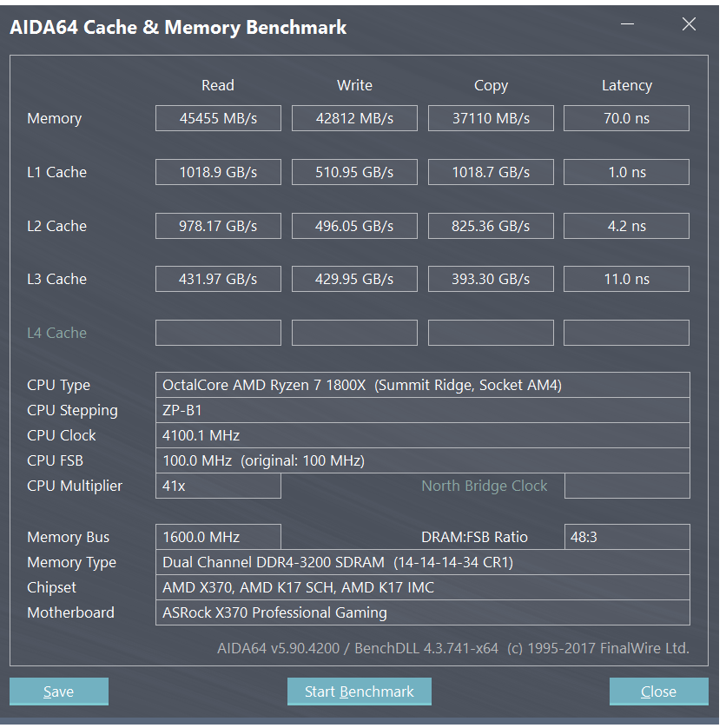Click the DRAM:FSB Ratio label
Image resolution: width=726 pixels, height=728 pixels.
click(x=474, y=537)
